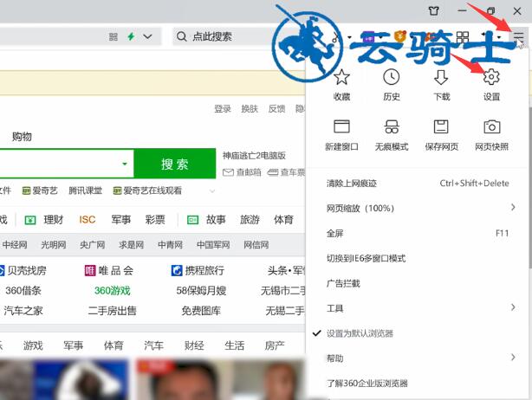Click the magnifier icon in 点此搜索 box
This screenshot has width=532, height=400.
coord(181,36)
